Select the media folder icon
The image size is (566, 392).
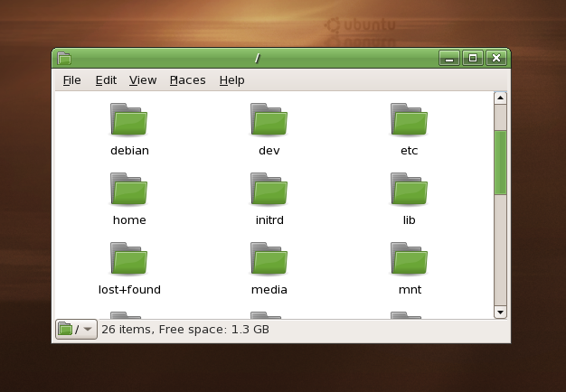coord(269,258)
